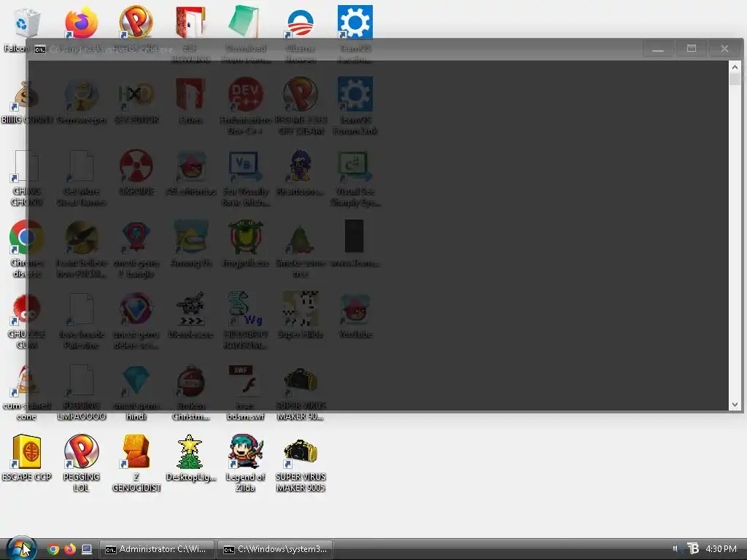Launch Chrome from the quick launch bar
The image size is (747, 560).
tap(53, 549)
